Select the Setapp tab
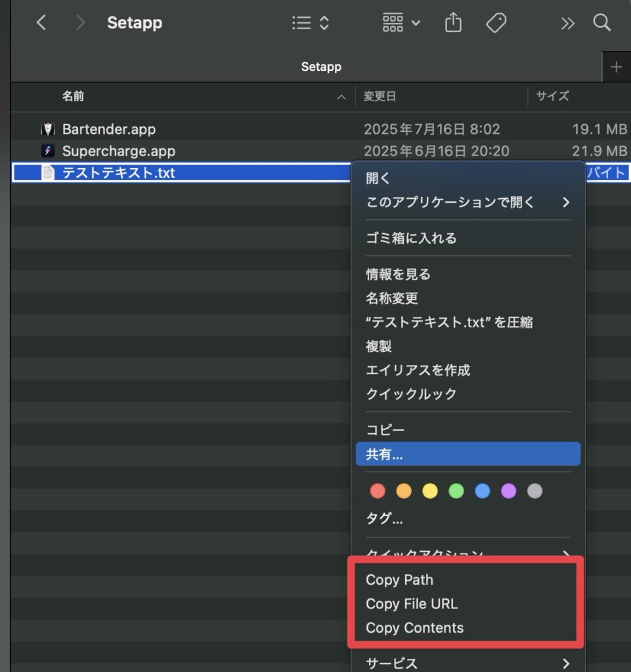The image size is (631, 672). click(321, 67)
